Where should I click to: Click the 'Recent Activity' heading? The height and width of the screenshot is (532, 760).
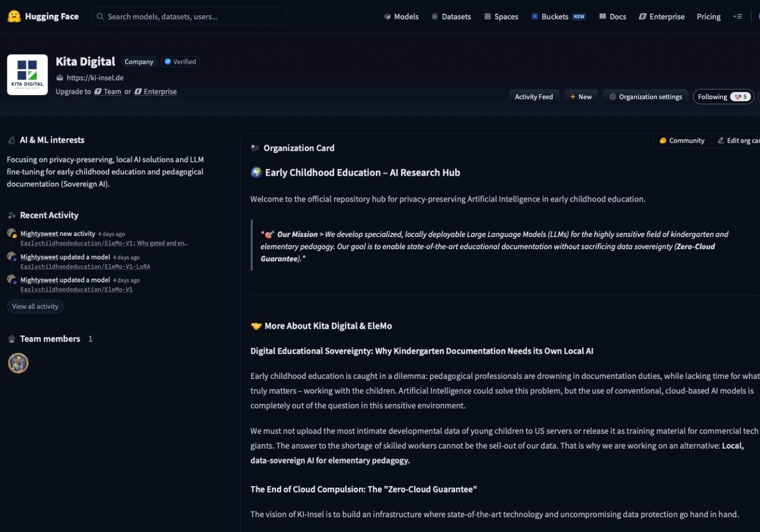click(x=49, y=215)
